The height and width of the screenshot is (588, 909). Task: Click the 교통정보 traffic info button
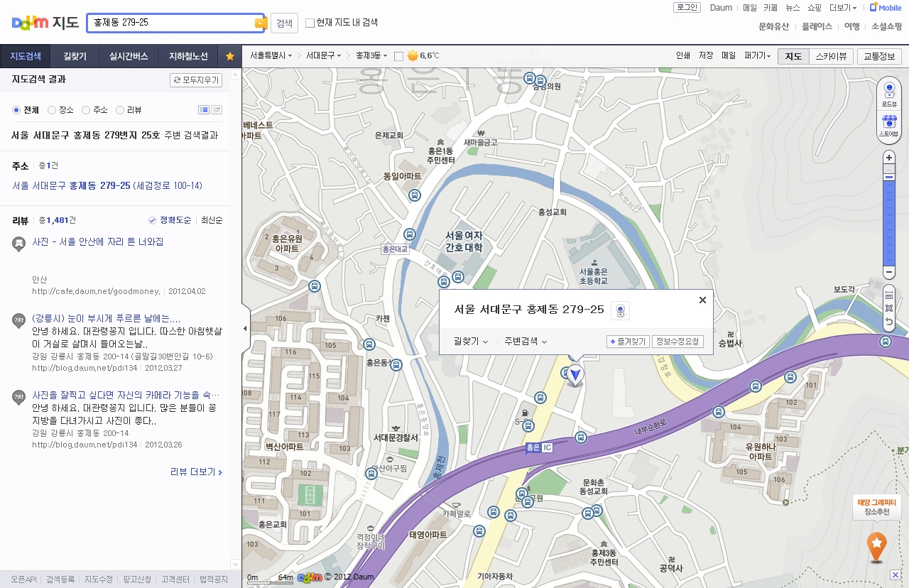[879, 56]
